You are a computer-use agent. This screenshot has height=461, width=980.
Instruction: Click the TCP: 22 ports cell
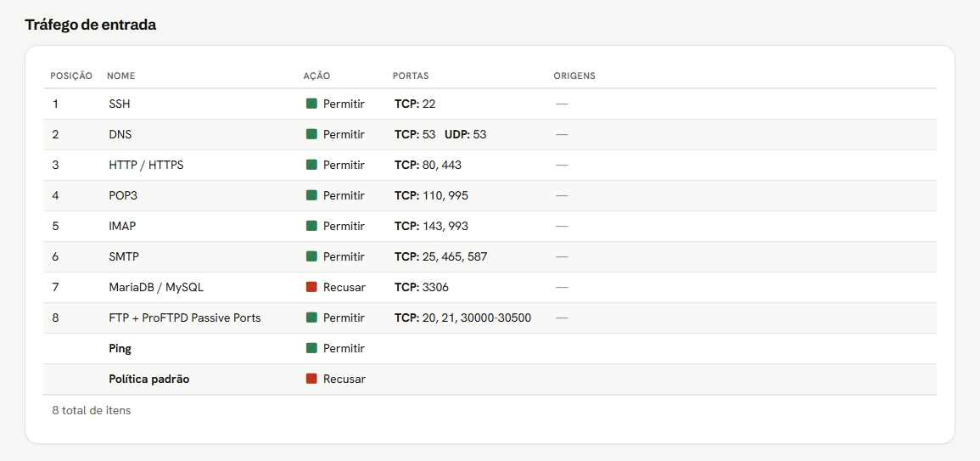[x=415, y=104]
